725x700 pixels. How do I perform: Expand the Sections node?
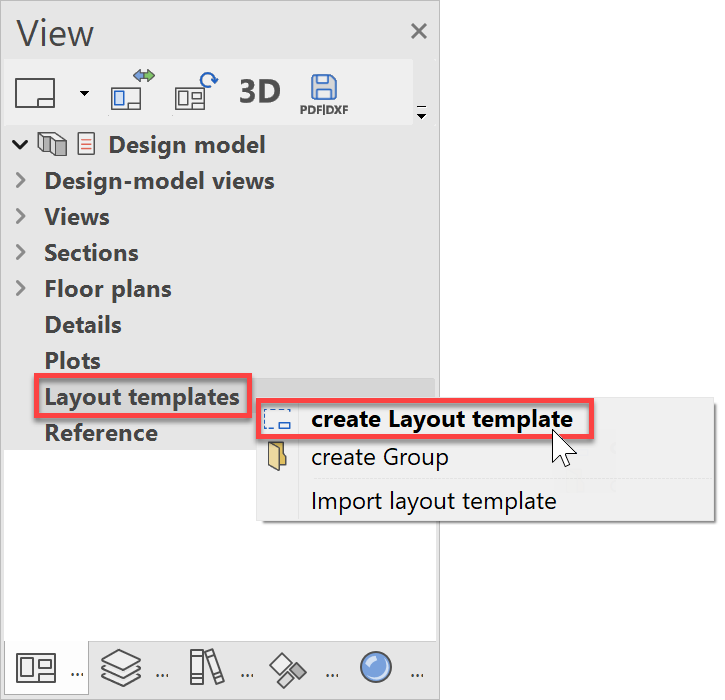(x=20, y=252)
